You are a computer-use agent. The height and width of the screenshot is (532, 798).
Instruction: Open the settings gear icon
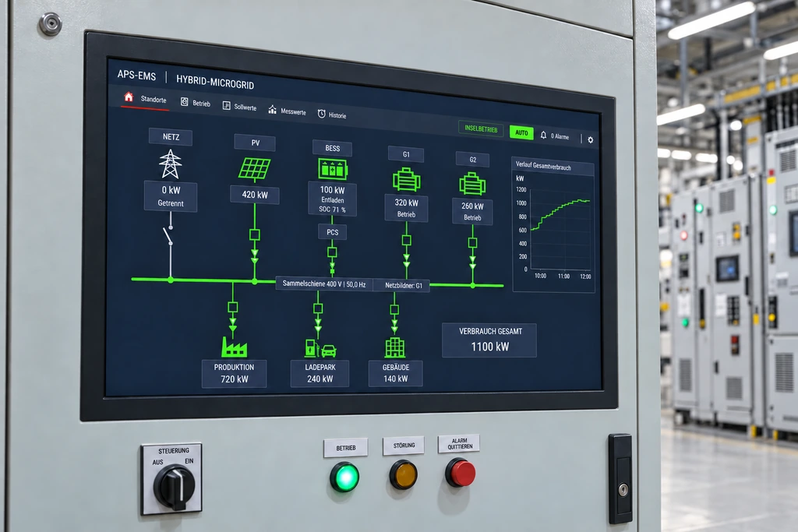coord(591,139)
